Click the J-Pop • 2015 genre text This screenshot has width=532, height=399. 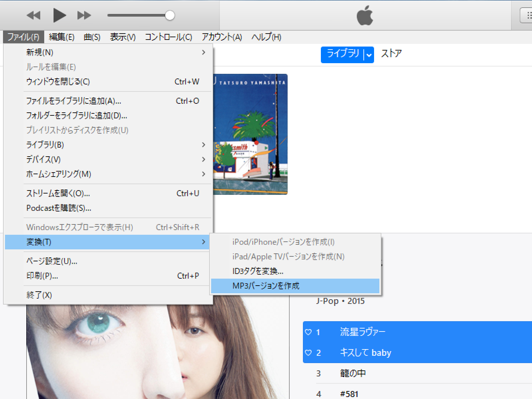pos(340,301)
